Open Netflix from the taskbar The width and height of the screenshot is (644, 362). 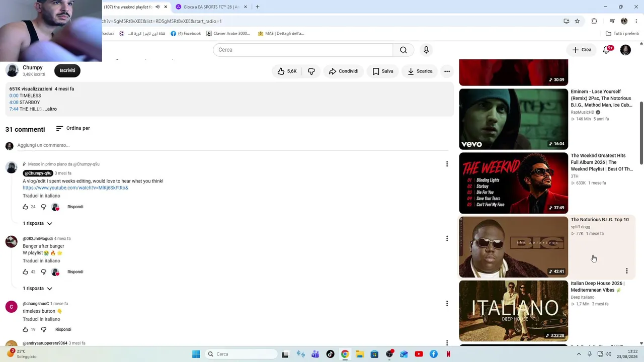point(448,354)
